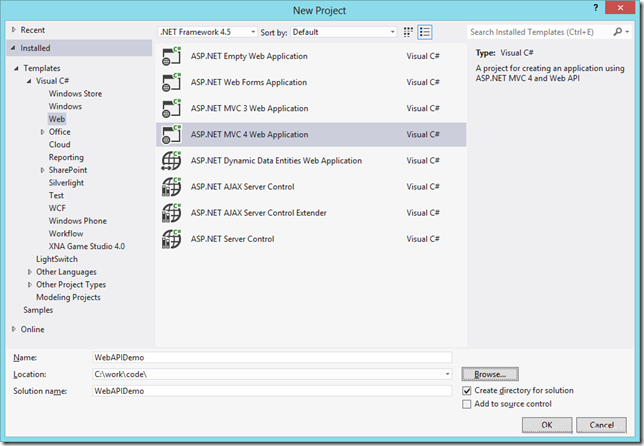Click the ASP.NET MVC 4 template icon

(171, 135)
